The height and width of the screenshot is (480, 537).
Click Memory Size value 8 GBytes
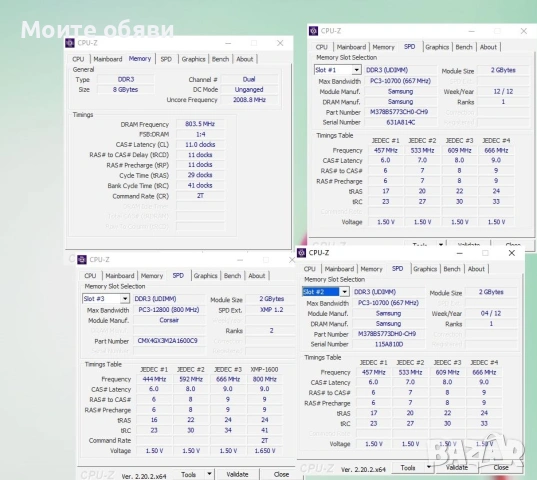125,89
